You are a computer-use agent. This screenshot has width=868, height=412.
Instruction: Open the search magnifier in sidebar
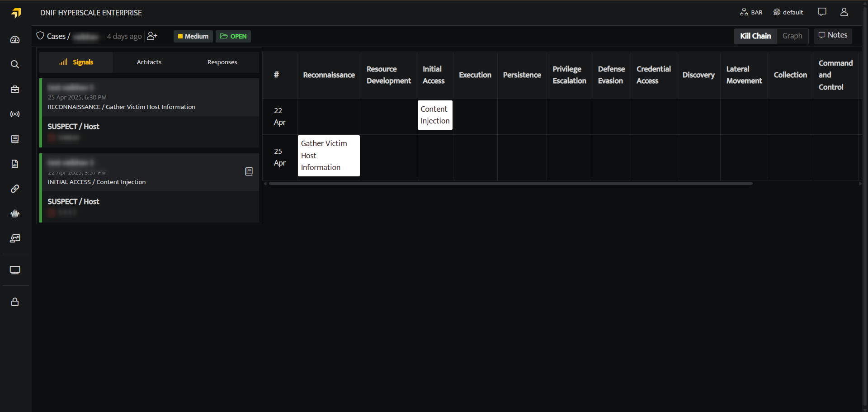pyautogui.click(x=15, y=64)
